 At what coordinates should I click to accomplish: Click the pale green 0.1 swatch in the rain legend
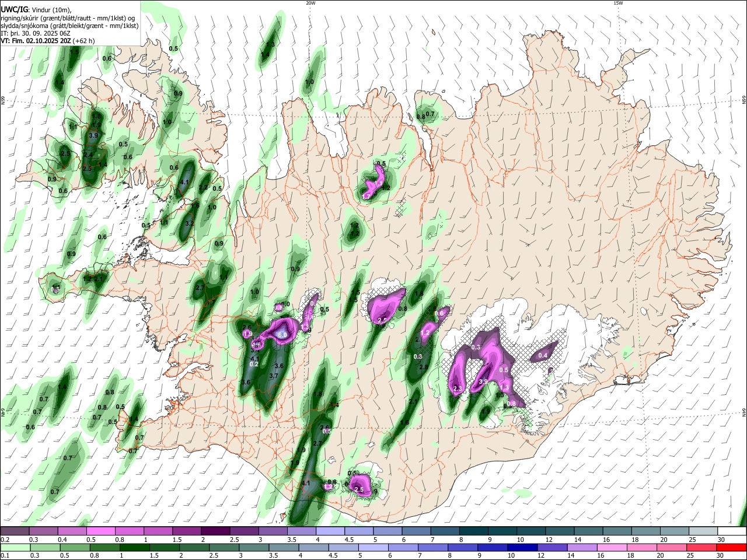coord(15,547)
